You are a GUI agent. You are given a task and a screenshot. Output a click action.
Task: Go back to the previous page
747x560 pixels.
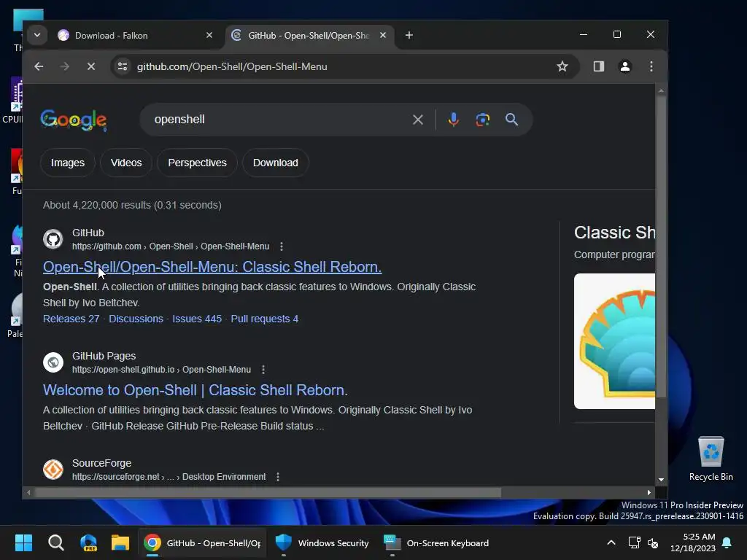pyautogui.click(x=39, y=66)
